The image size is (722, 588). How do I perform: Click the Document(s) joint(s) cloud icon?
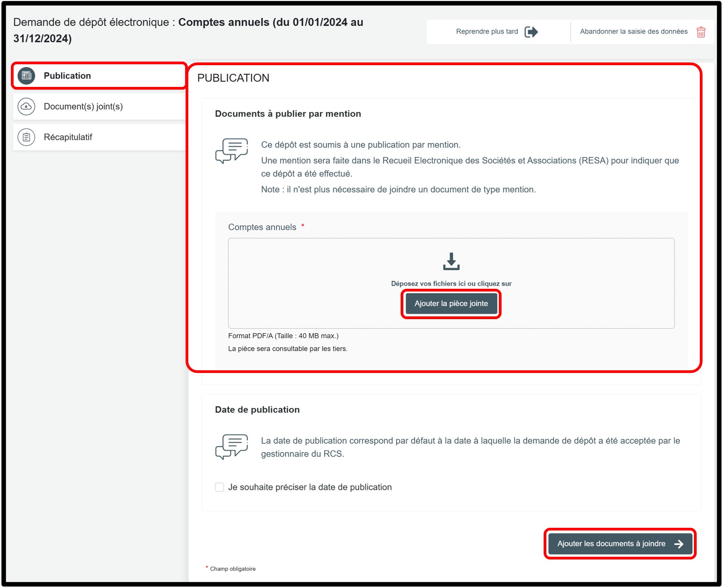click(26, 106)
